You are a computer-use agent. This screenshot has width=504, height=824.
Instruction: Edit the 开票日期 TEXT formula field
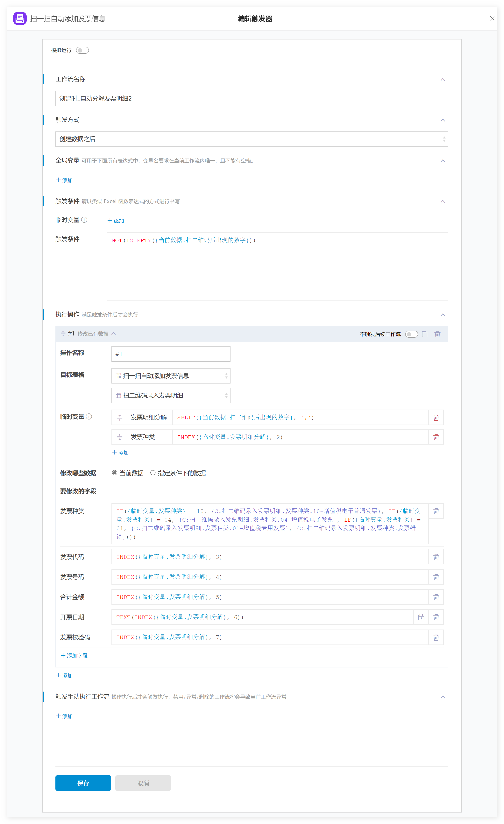(263, 617)
